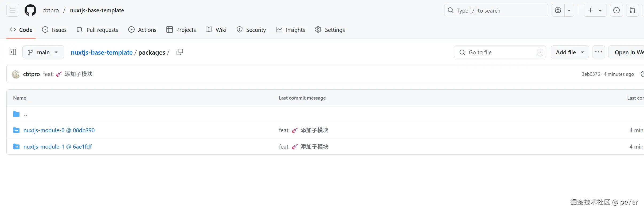Open the more options ellipsis button
This screenshot has width=644, height=212.
[598, 52]
